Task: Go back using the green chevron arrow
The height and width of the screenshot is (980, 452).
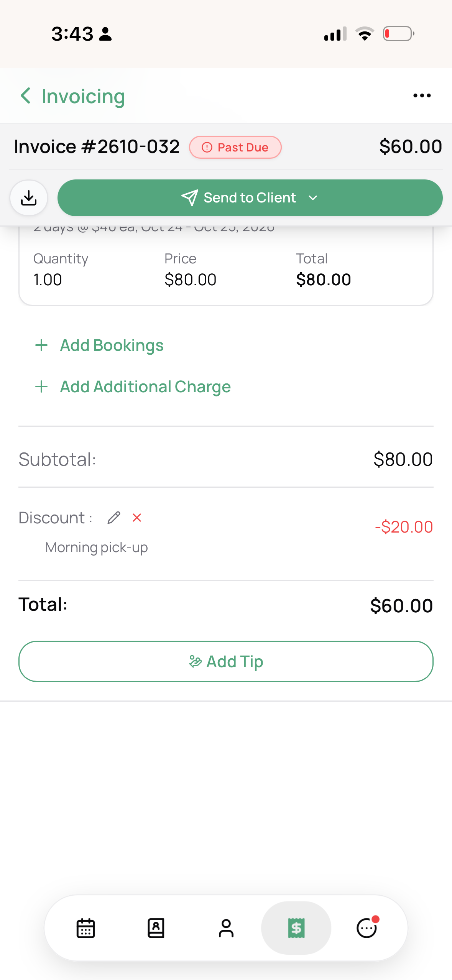Action: coord(25,95)
